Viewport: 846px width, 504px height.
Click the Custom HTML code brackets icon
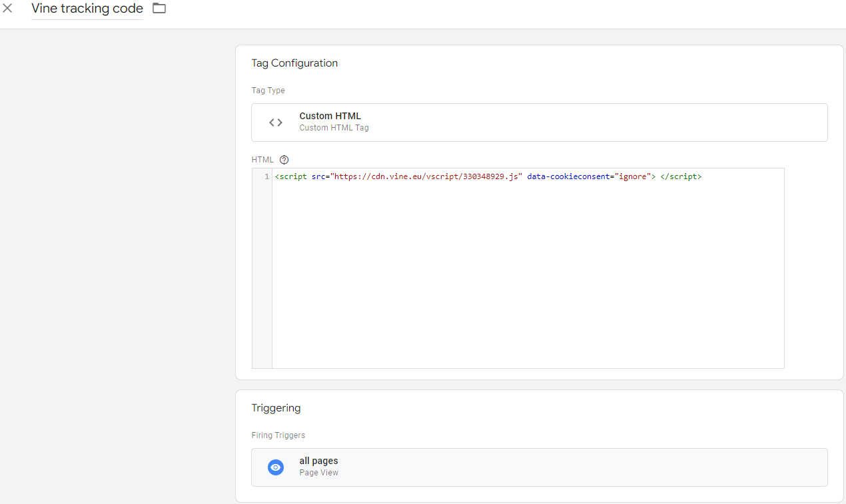[276, 123]
